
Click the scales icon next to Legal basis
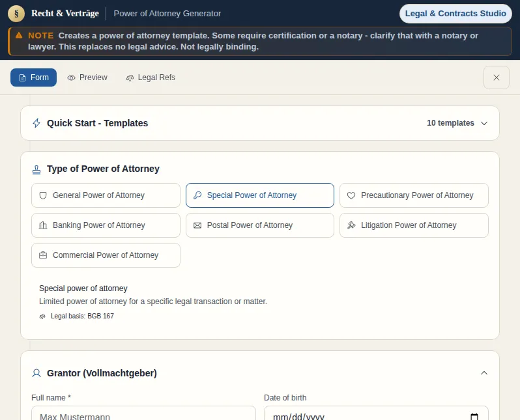pyautogui.click(x=42, y=316)
